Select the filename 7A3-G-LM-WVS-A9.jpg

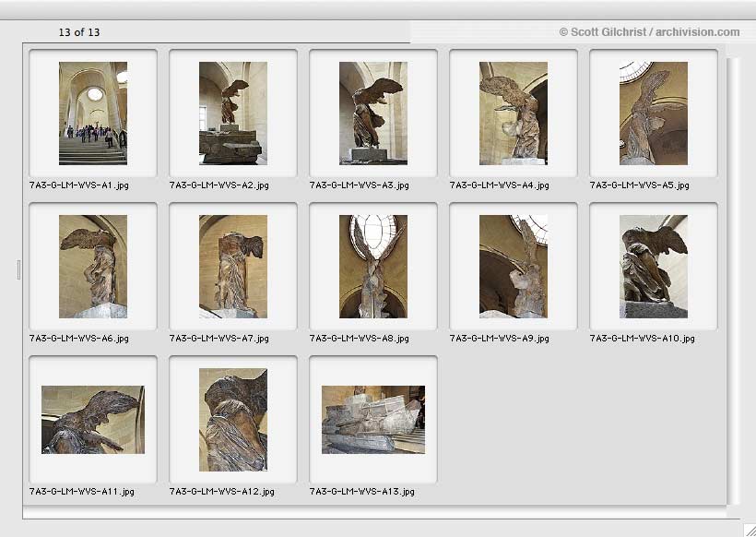[500, 339]
